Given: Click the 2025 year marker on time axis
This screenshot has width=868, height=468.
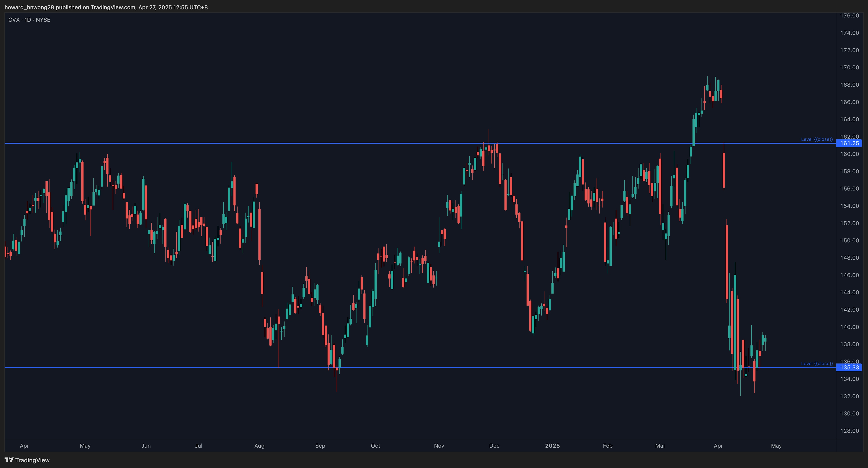Looking at the screenshot, I should 552,445.
